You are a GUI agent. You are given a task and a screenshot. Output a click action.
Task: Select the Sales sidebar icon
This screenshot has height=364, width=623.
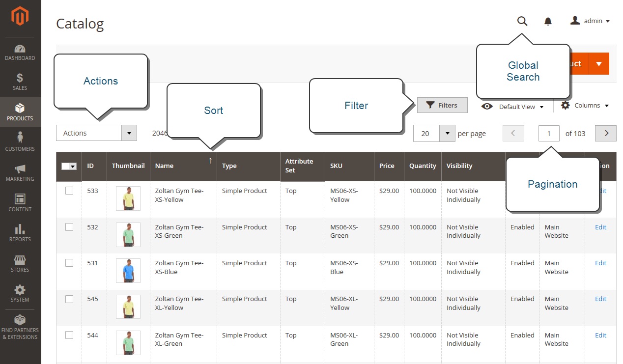pos(20,82)
